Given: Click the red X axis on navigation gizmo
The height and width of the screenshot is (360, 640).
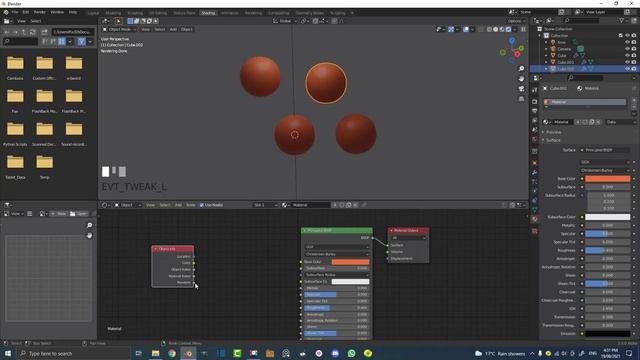Looking at the screenshot, I should coord(517,54).
